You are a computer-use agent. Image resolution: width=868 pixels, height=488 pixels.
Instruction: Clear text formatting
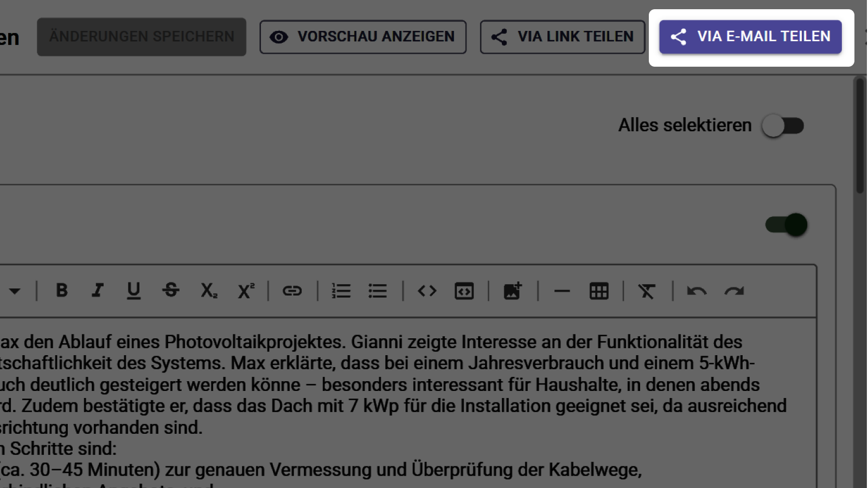[x=647, y=291]
